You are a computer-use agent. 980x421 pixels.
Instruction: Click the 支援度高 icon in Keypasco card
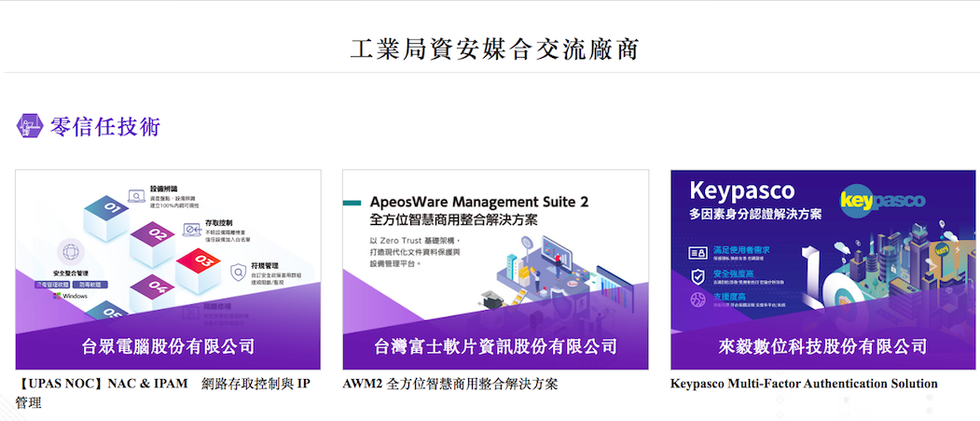(x=697, y=300)
